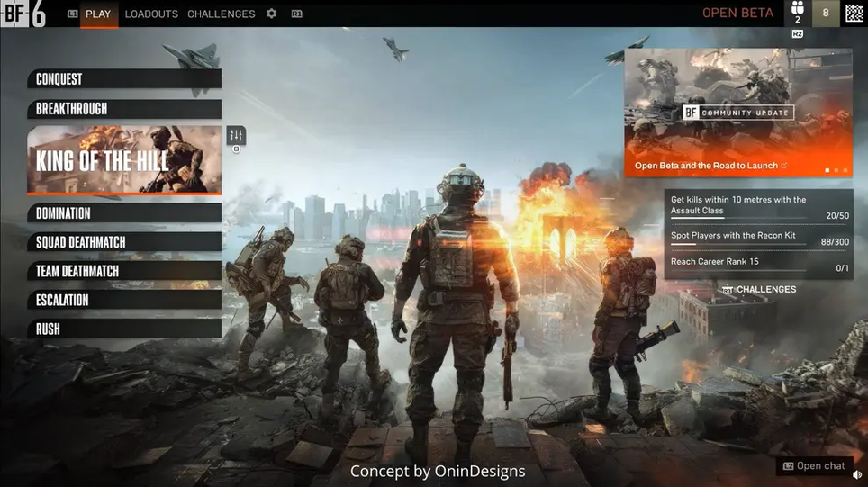Open King of the Hill filter sliders icon
Image resolution: width=868 pixels, height=487 pixels.
pyautogui.click(x=236, y=135)
